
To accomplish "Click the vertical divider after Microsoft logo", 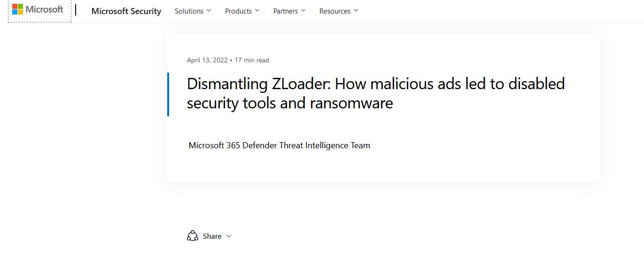I will pos(76,10).
